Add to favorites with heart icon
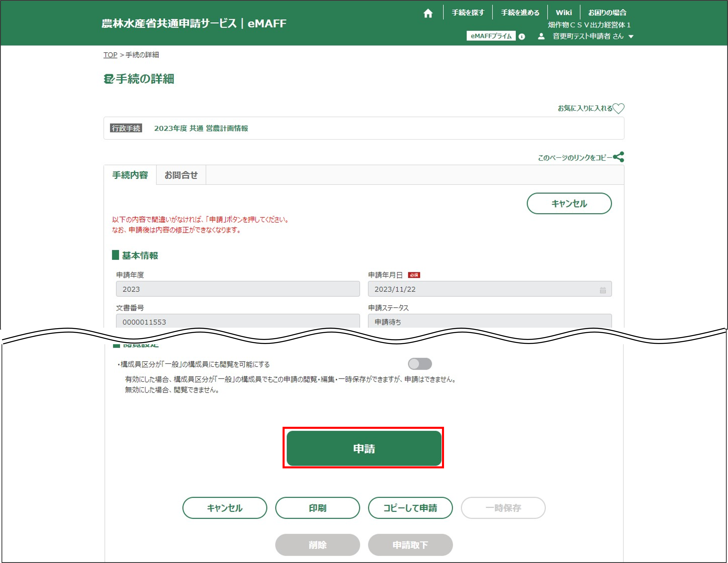 (618, 108)
